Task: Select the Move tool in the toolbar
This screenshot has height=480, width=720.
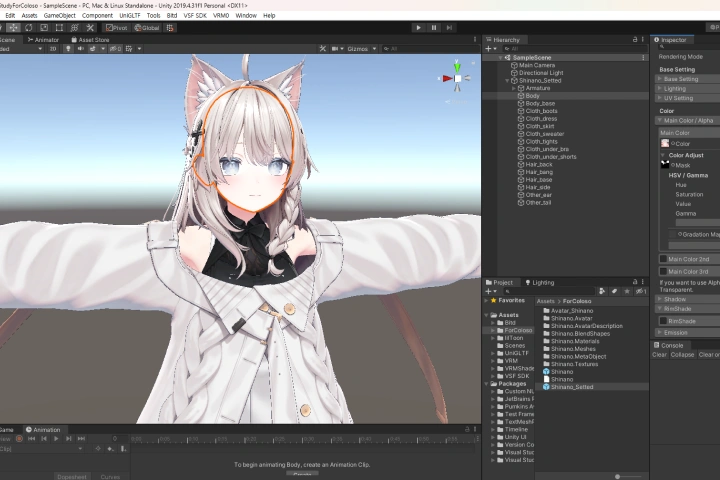Action: [13, 28]
